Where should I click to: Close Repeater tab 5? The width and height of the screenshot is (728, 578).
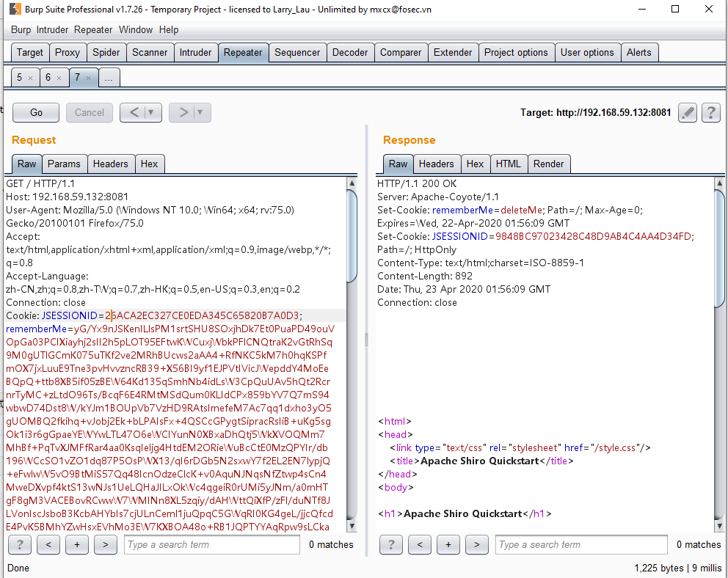(30, 78)
